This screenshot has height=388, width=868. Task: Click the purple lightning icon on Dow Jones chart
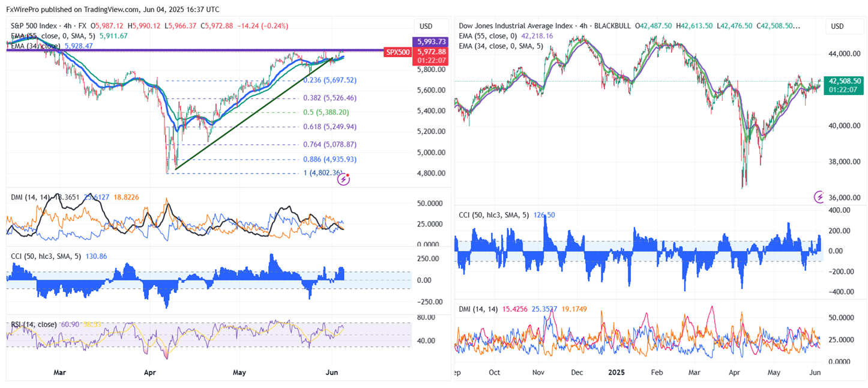pyautogui.click(x=819, y=196)
